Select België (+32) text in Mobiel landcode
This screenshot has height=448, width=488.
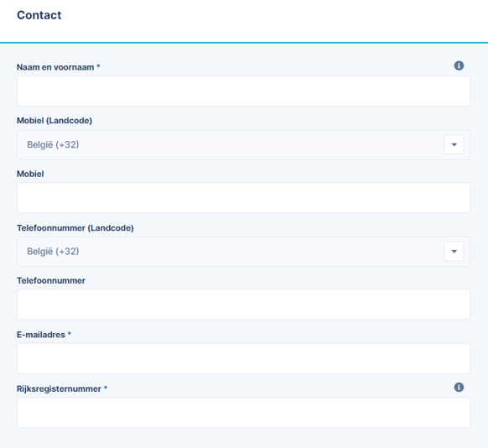pyautogui.click(x=53, y=144)
